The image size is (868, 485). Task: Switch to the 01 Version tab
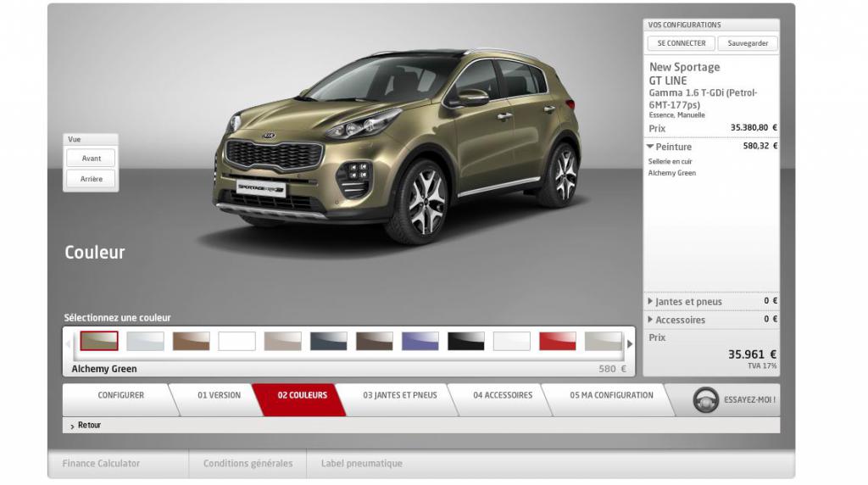tap(220, 395)
